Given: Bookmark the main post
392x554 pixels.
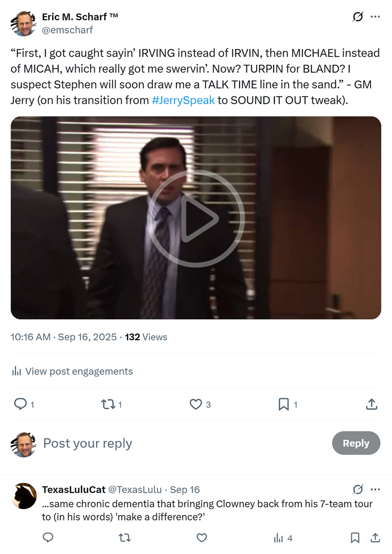Looking at the screenshot, I should [x=283, y=404].
